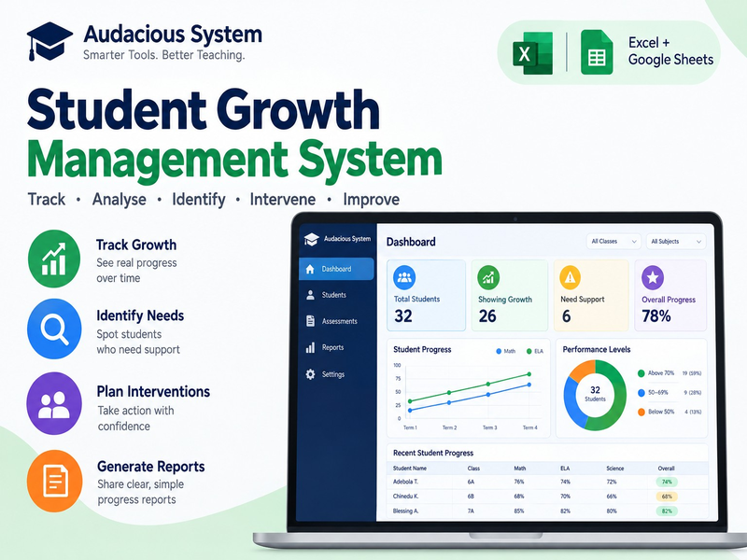747x560 pixels.
Task: Click student name Adebola T.
Action: pos(405,482)
